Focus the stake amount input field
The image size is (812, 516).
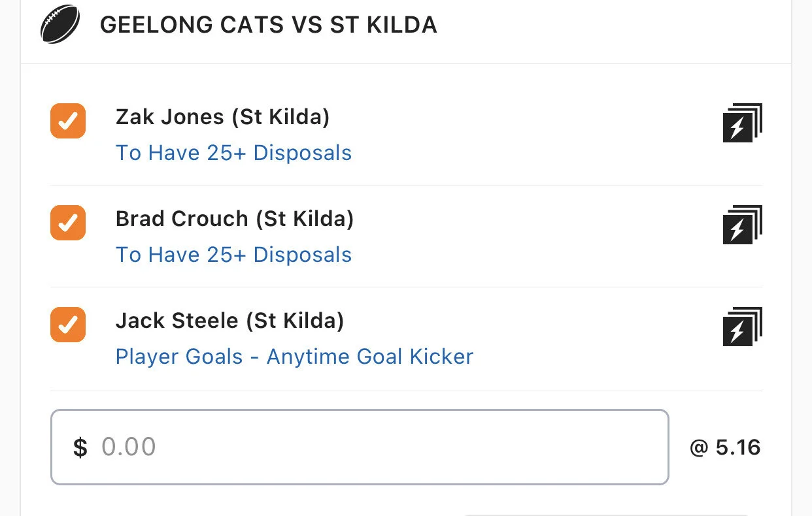point(360,447)
